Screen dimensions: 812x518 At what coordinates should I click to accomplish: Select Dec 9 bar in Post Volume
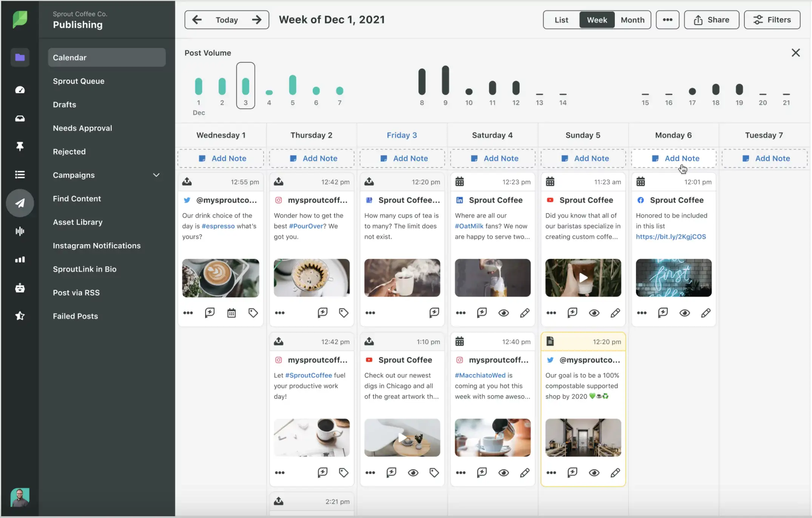[445, 80]
